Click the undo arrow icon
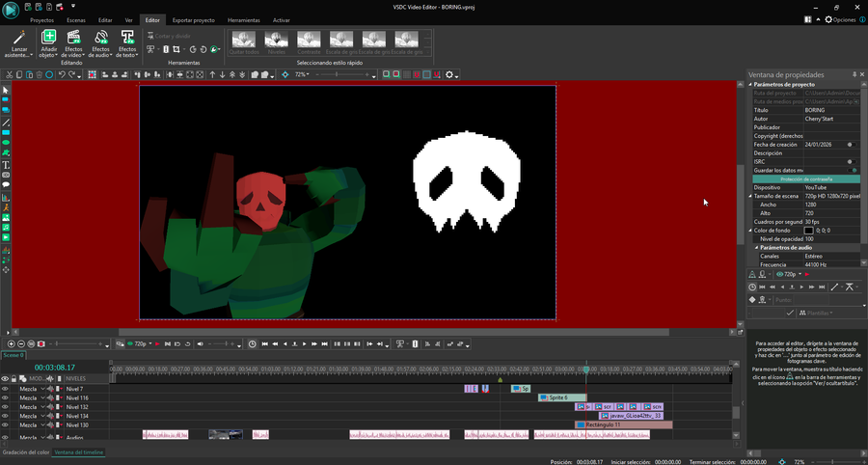 pyautogui.click(x=62, y=74)
